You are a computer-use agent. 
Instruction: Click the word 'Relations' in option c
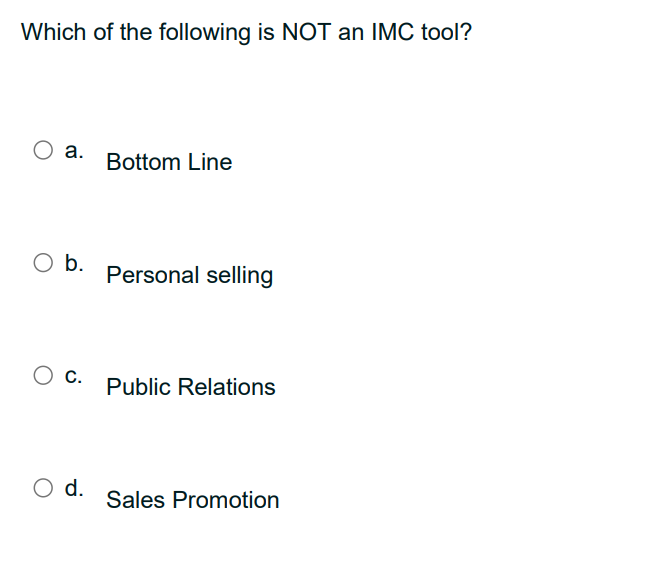click(226, 387)
